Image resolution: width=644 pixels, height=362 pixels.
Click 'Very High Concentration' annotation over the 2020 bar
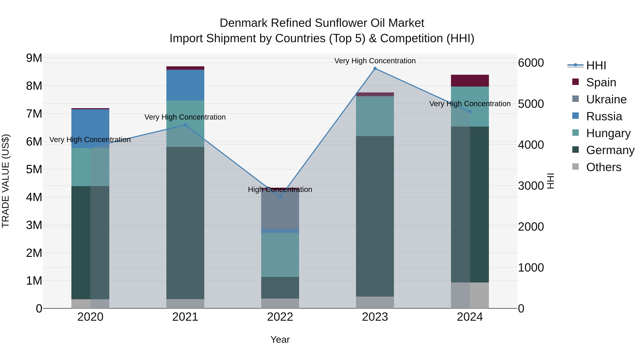(x=90, y=140)
